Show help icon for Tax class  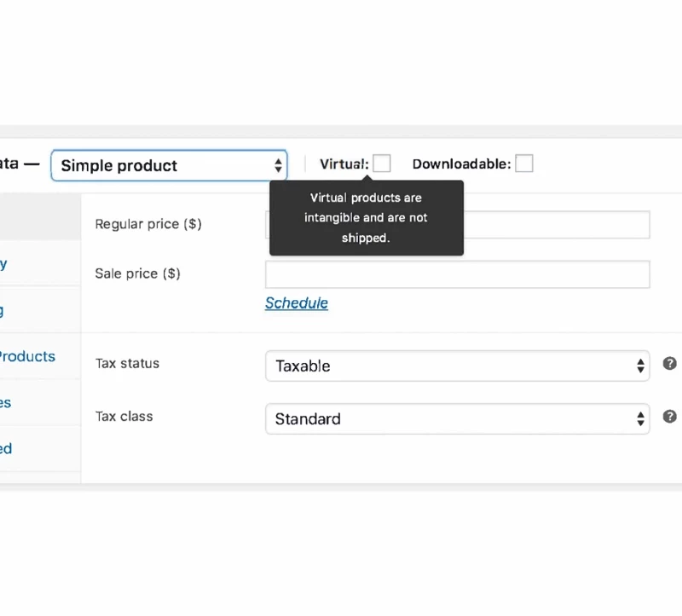(x=669, y=417)
